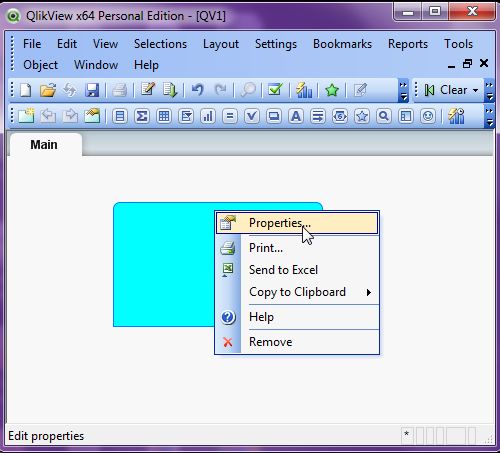Open the Settings menu
This screenshot has height=453, width=500.
click(x=276, y=44)
